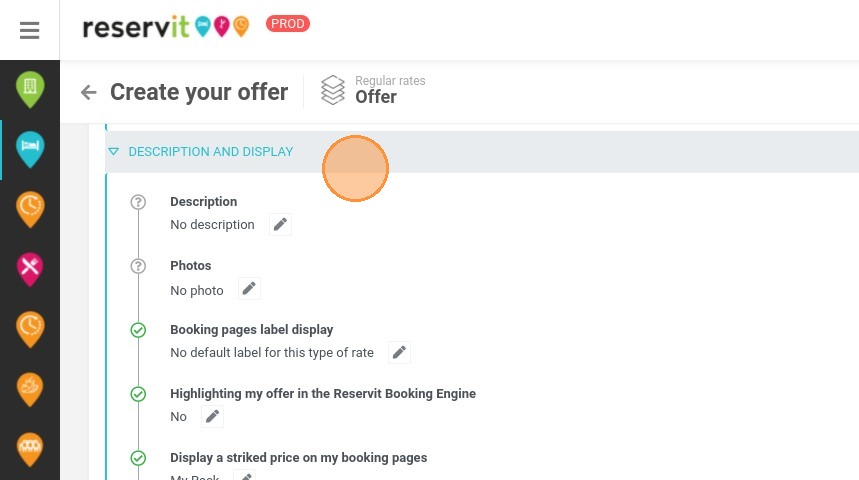Edit the offer Description with pencil icon
The width and height of the screenshot is (859, 480).
click(280, 225)
